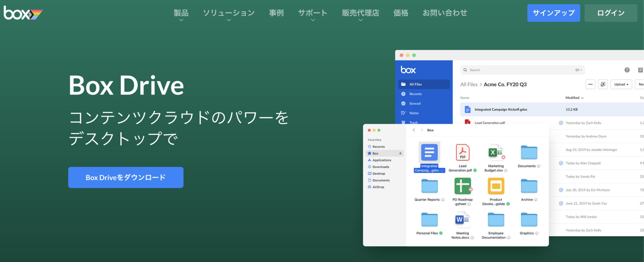Open the 価格 page
The image size is (644, 262).
(401, 13)
